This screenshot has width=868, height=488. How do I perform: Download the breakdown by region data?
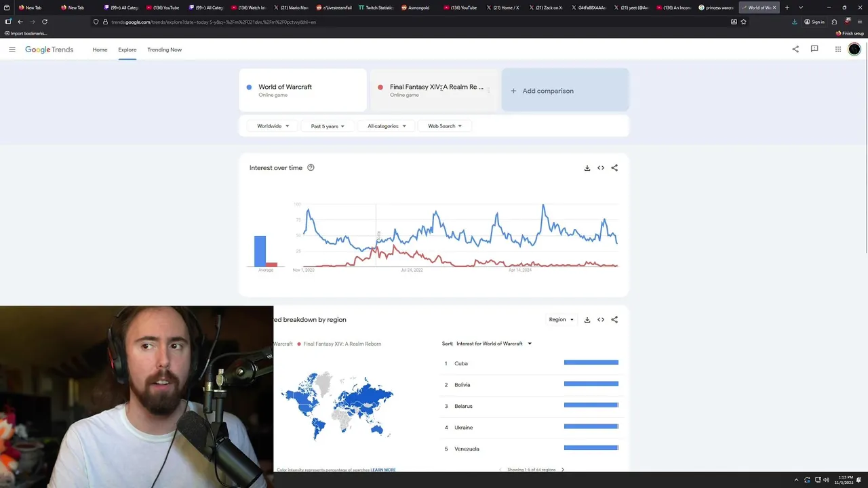(587, 319)
